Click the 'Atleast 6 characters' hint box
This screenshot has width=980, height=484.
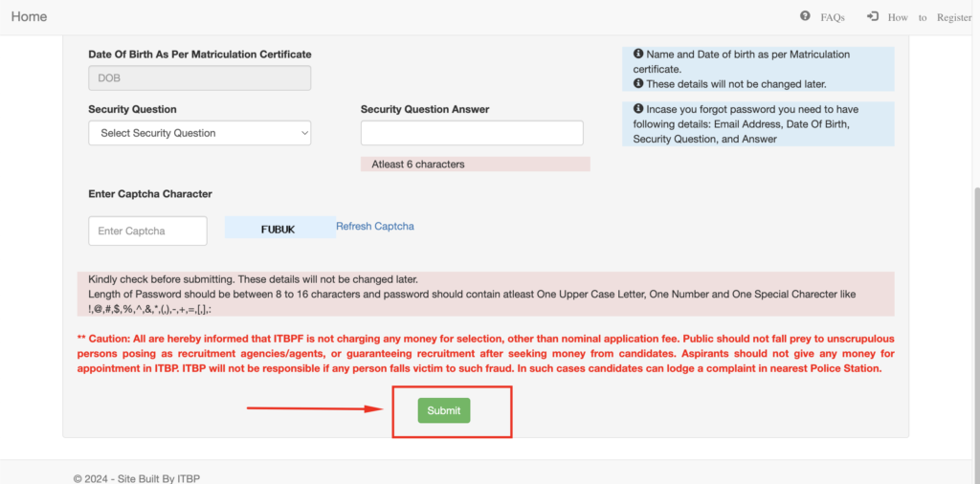point(475,165)
